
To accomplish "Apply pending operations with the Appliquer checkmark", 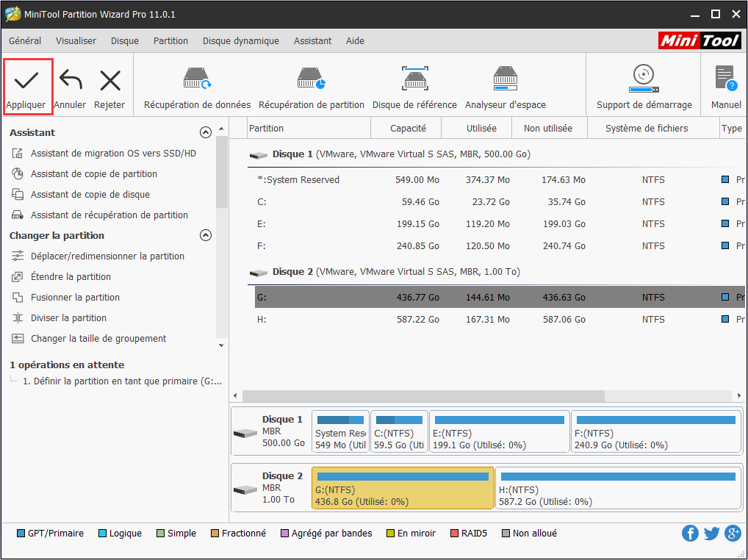I will click(27, 85).
